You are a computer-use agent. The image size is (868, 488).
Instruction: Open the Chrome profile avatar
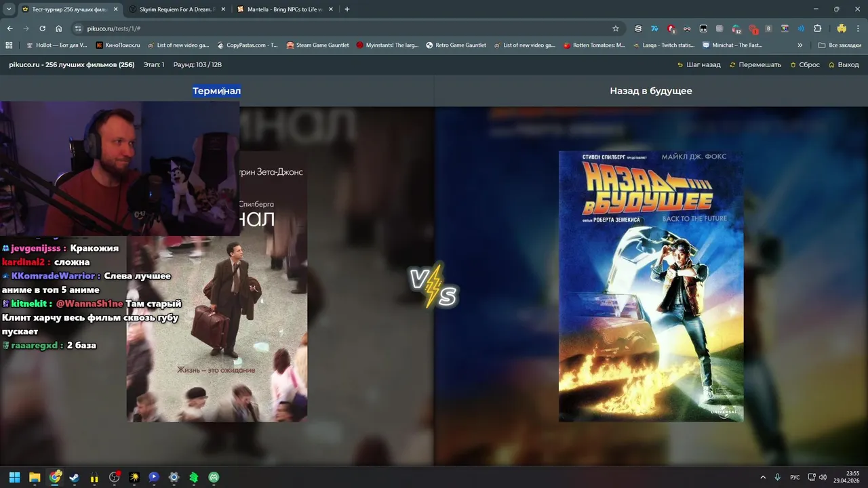point(842,28)
